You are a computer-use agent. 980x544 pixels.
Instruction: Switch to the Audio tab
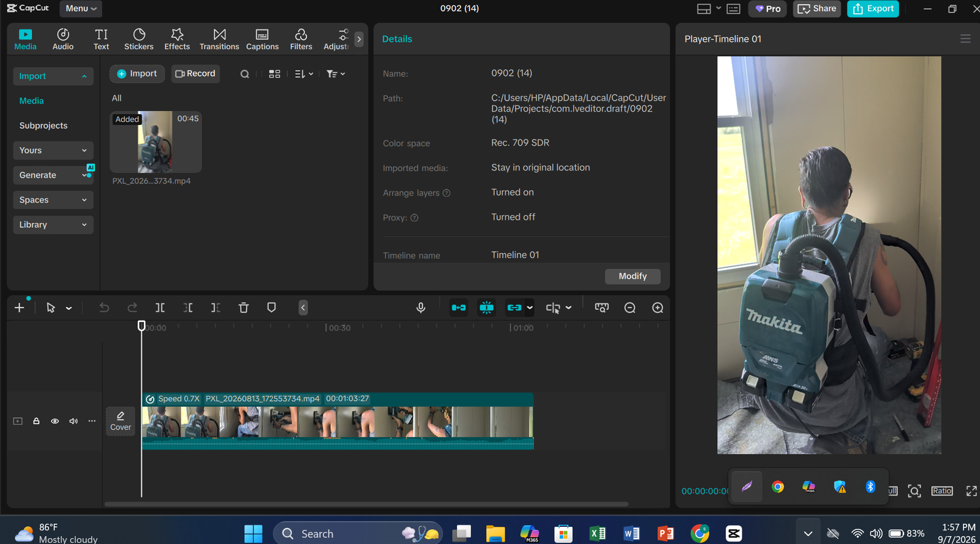coord(63,39)
